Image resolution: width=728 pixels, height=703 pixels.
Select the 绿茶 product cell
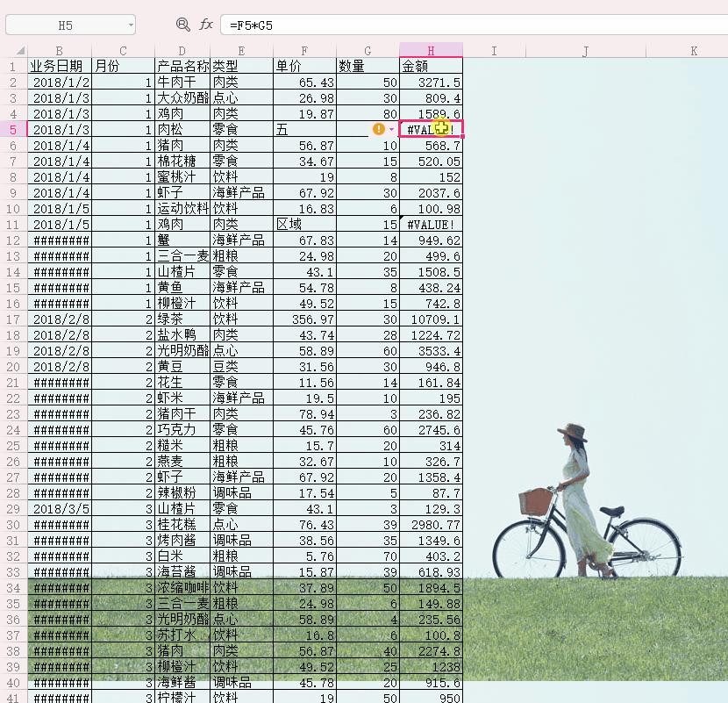pos(182,319)
